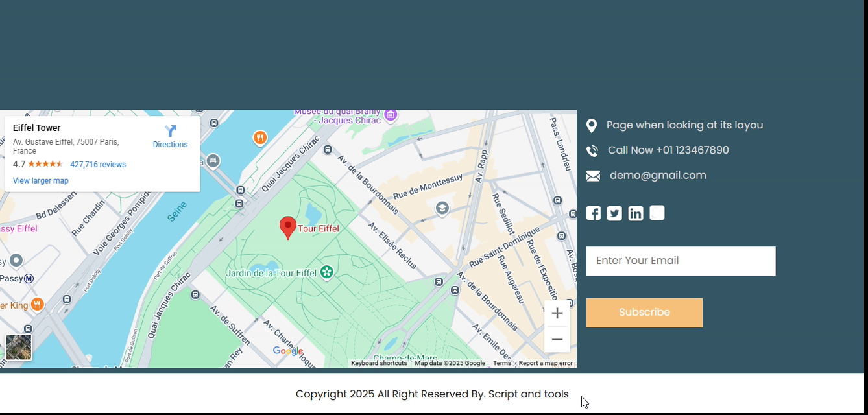This screenshot has height=415, width=868.
Task: Focus the Enter Your Email field
Action: [x=681, y=261]
